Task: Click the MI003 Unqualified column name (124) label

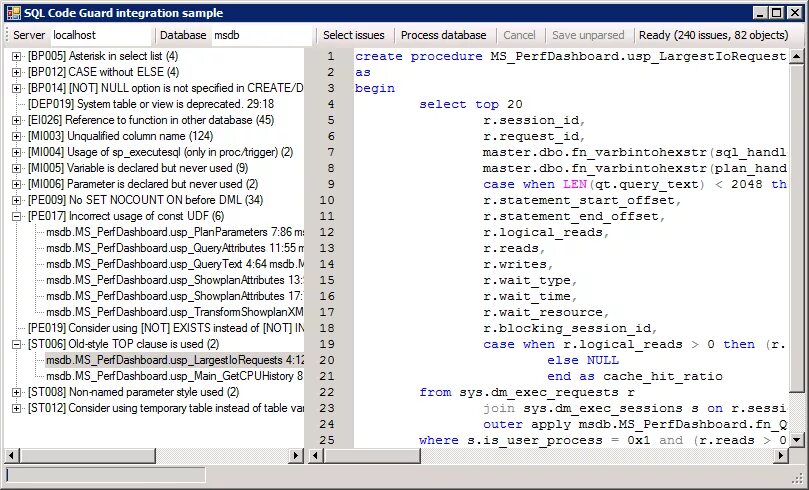Action: click(120, 136)
